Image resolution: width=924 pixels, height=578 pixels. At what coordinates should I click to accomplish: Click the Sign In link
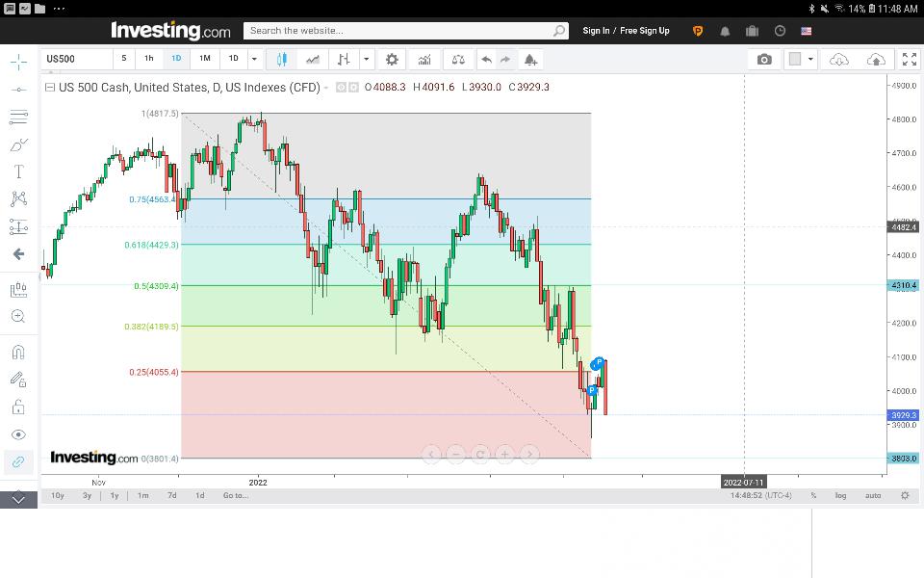click(596, 31)
